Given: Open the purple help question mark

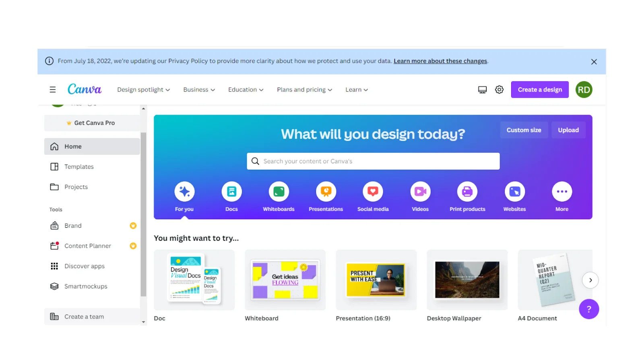Looking at the screenshot, I should pyautogui.click(x=589, y=309).
